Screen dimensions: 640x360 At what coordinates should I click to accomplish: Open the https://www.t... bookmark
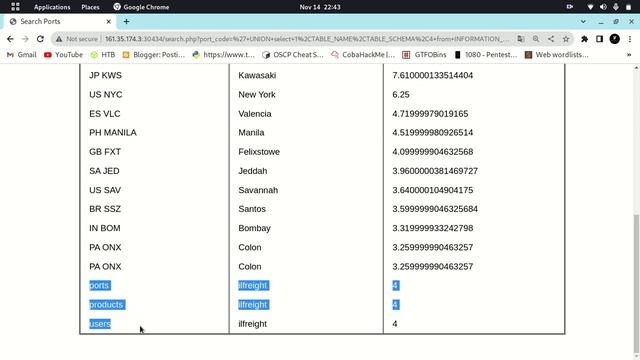(224, 55)
